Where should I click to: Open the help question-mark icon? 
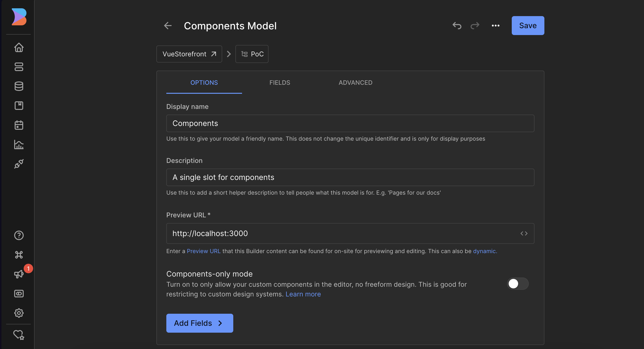(19, 235)
